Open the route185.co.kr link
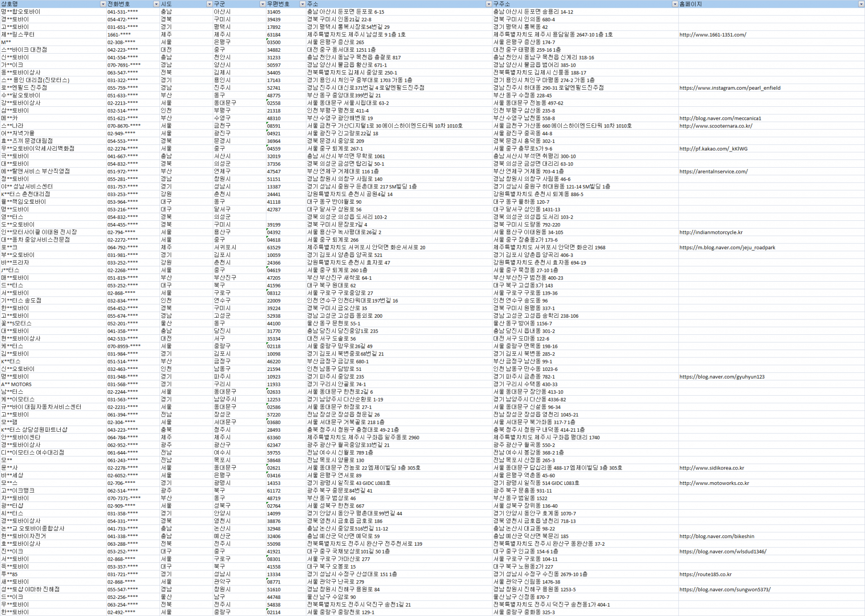865x616 pixels. (x=706, y=575)
